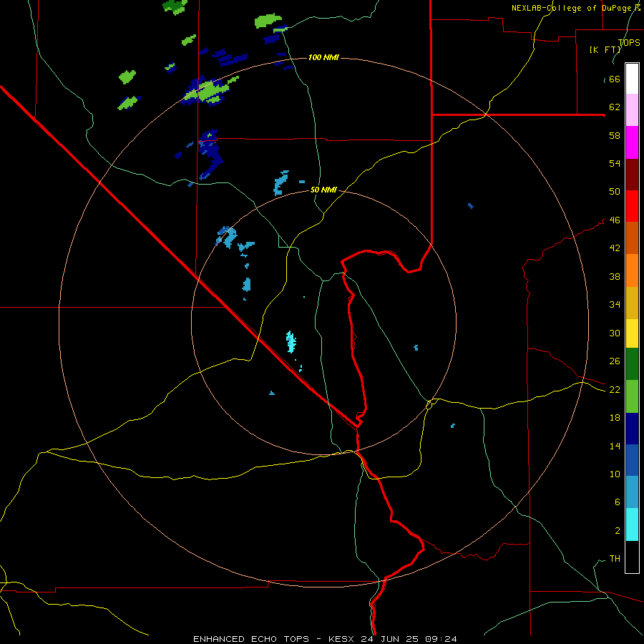Viewport: 644px width, 644px height.
Task: Click the "ENHANCED ECHO TOPS" product title
Action: pyautogui.click(x=251, y=639)
